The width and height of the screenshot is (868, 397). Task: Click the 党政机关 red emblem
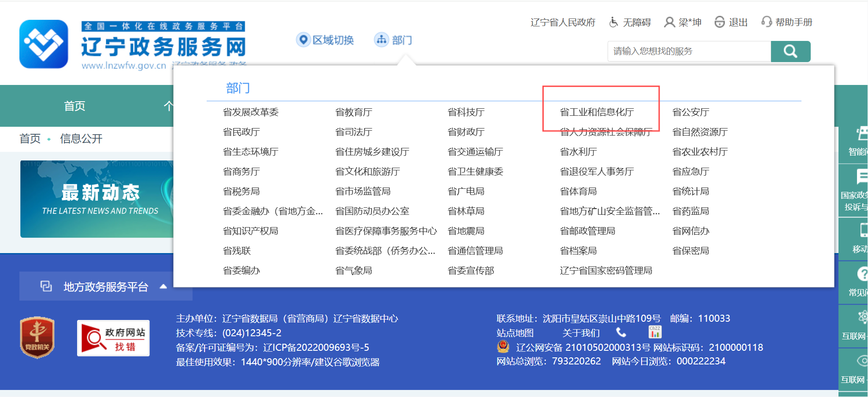(x=37, y=338)
